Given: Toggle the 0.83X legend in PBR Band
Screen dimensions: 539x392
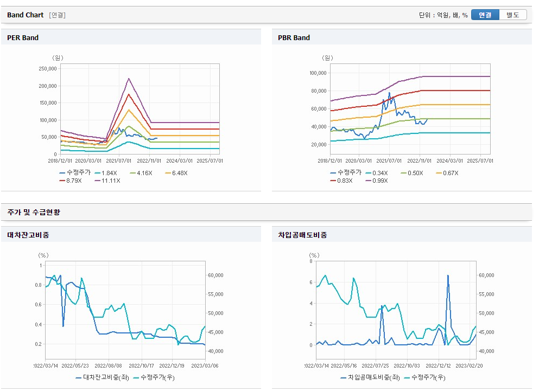Looking at the screenshot, I should pyautogui.click(x=341, y=181).
